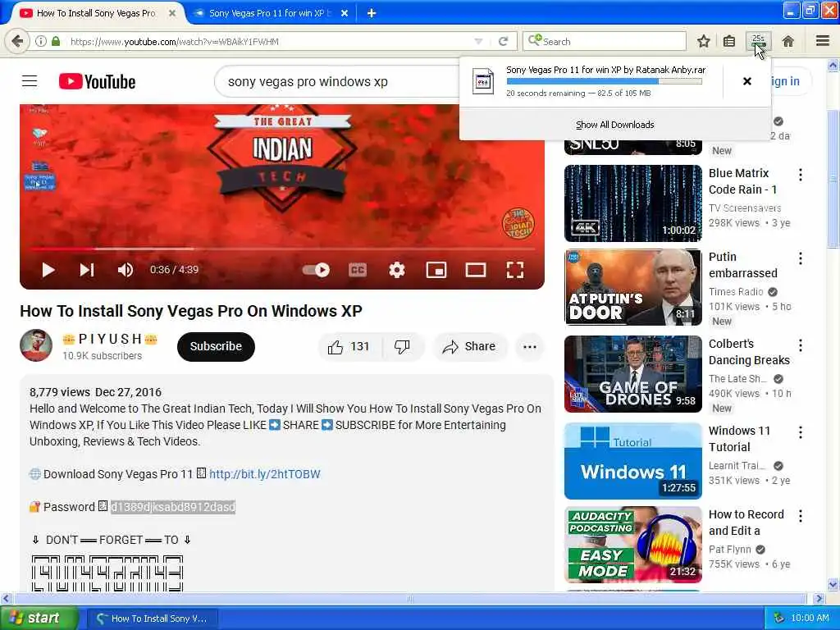Open options for Putin embarrassed video
This screenshot has height=630, width=840.
click(x=801, y=258)
